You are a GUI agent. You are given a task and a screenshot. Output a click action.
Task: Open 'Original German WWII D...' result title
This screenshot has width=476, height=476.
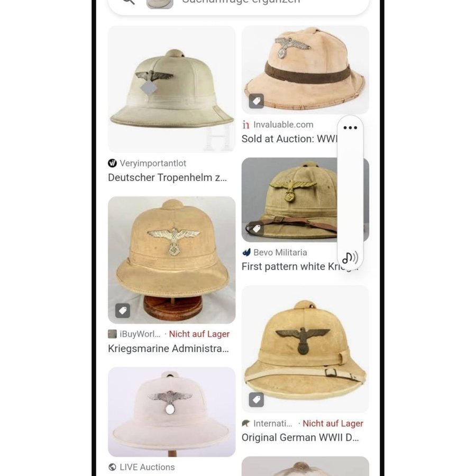tap(300, 437)
